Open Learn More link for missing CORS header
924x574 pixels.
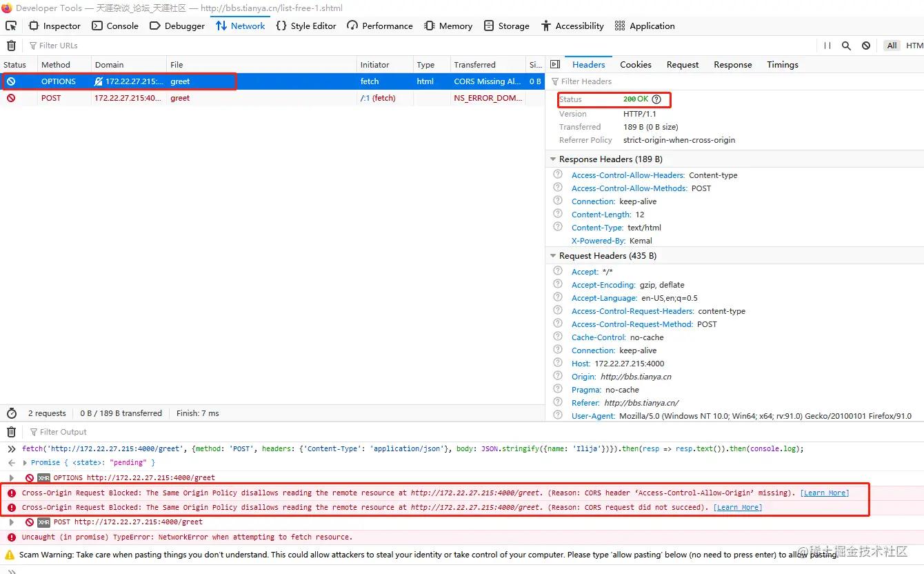click(x=824, y=493)
